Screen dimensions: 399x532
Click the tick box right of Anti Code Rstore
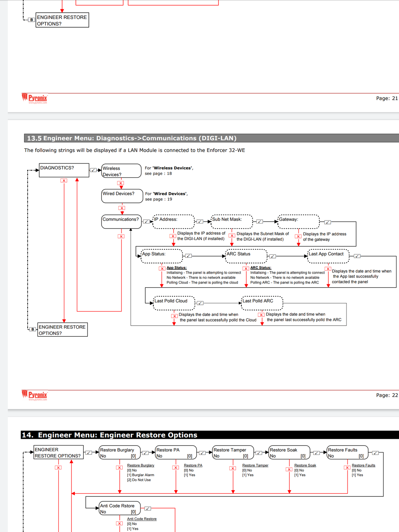(x=148, y=509)
